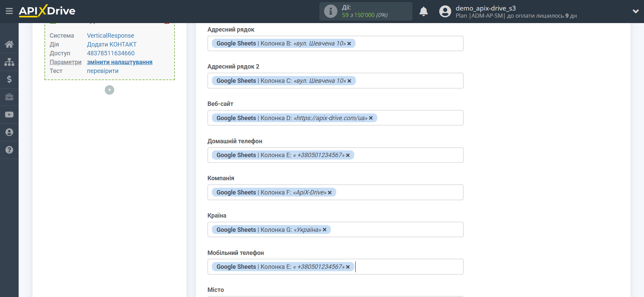Click into Веб-сайт input field
The image size is (644, 297).
[x=335, y=118]
